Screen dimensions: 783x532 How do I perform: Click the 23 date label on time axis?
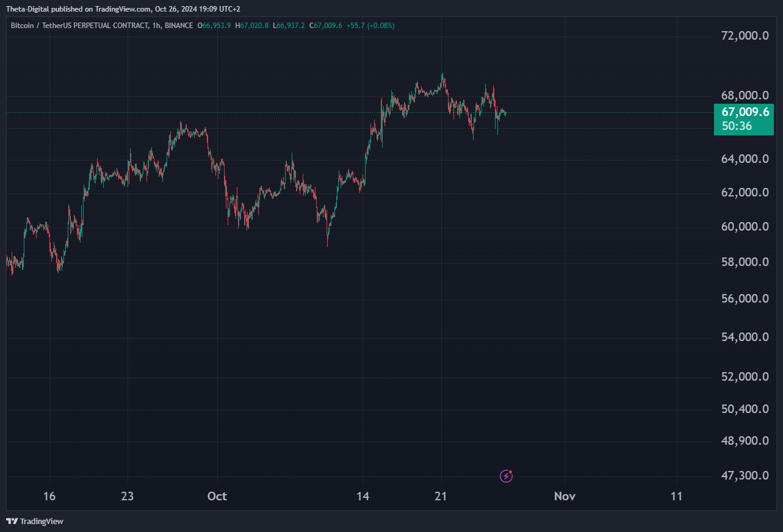point(127,496)
